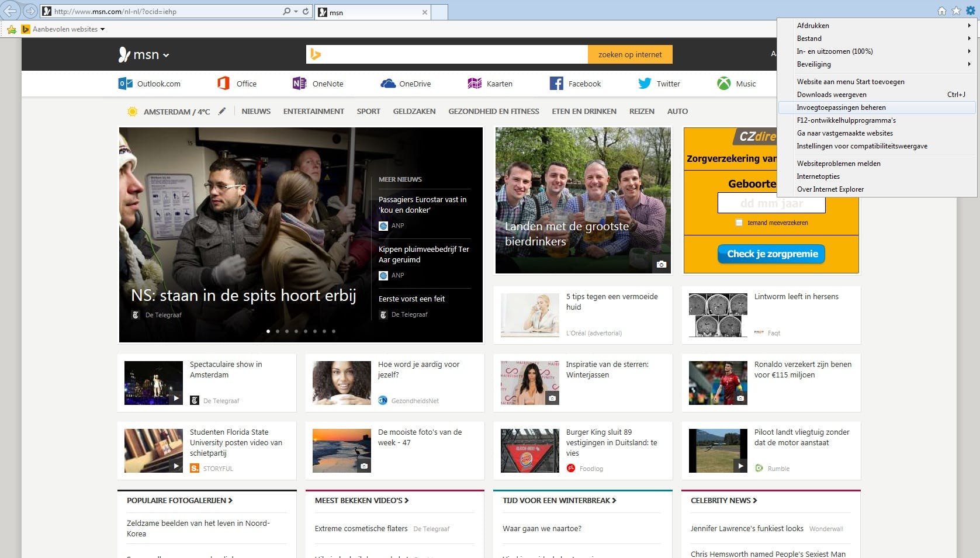
Task: Open the SPORT navigation link
Action: 369,111
